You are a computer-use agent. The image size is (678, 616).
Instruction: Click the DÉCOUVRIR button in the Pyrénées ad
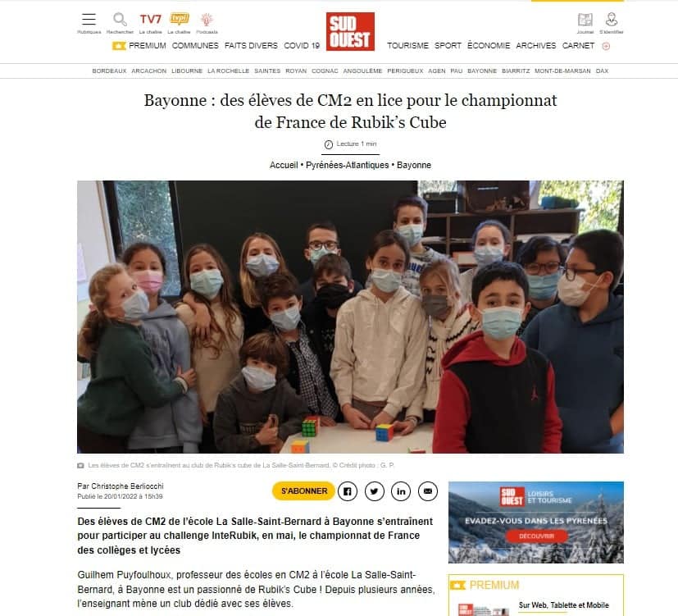[x=537, y=536]
